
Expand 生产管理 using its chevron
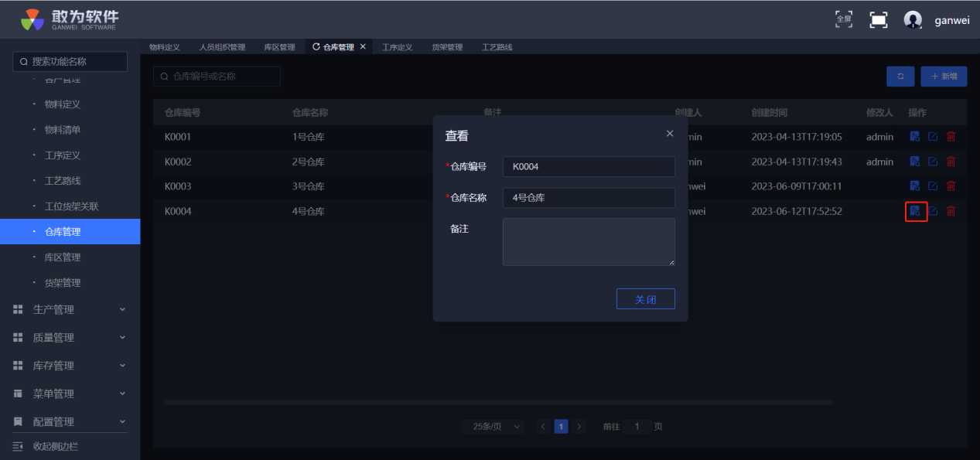[122, 310]
